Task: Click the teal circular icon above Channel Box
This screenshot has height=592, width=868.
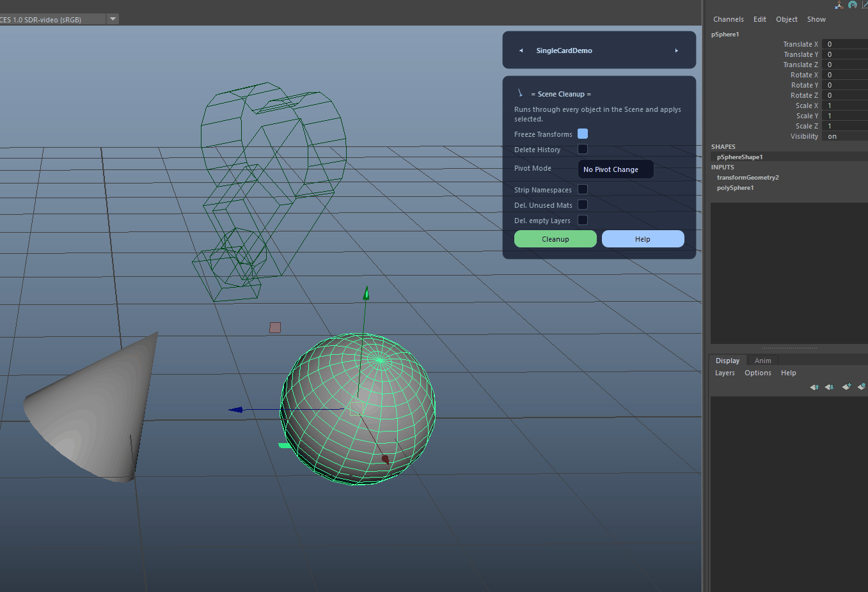Action: tap(853, 5)
